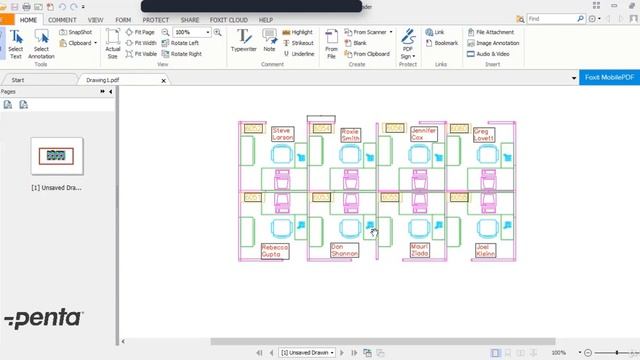Enable single page display mode
Image resolution: width=640 pixels, height=360 pixels.
[x=495, y=353]
